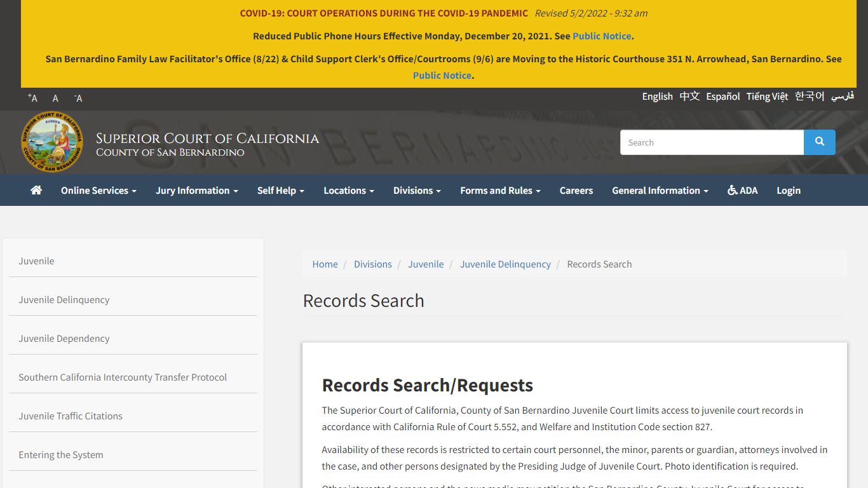Open the Locations dropdown

[349, 190]
